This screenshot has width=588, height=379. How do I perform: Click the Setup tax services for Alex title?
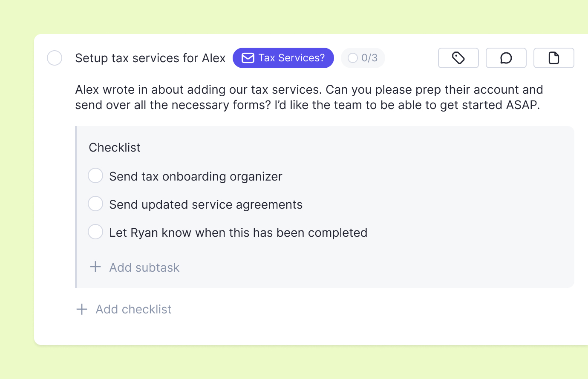[150, 58]
